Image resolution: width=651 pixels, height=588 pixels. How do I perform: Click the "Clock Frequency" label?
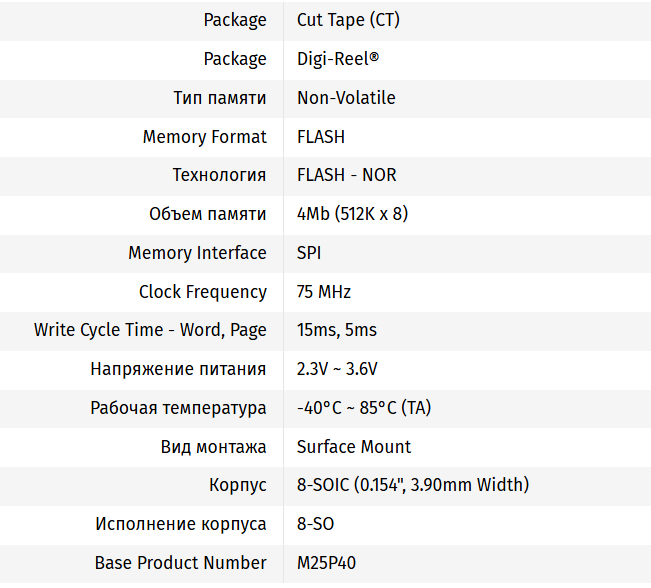click(203, 292)
